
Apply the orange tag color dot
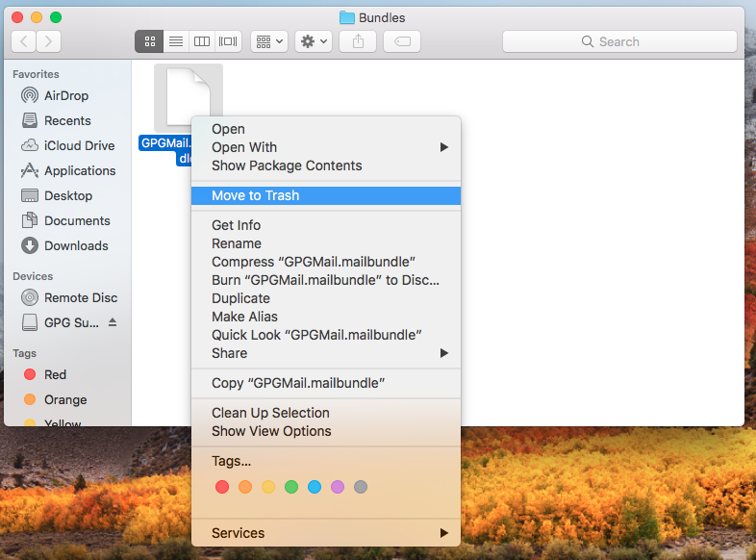[245, 487]
